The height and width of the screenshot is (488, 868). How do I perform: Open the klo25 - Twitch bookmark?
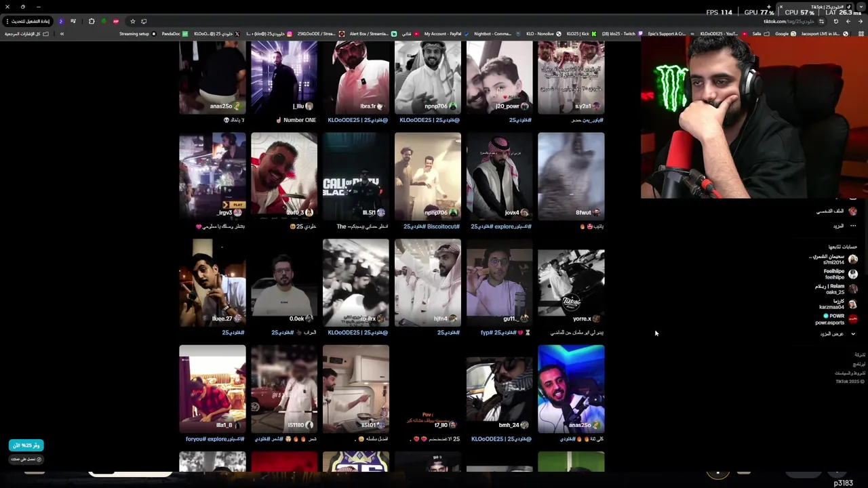click(622, 34)
